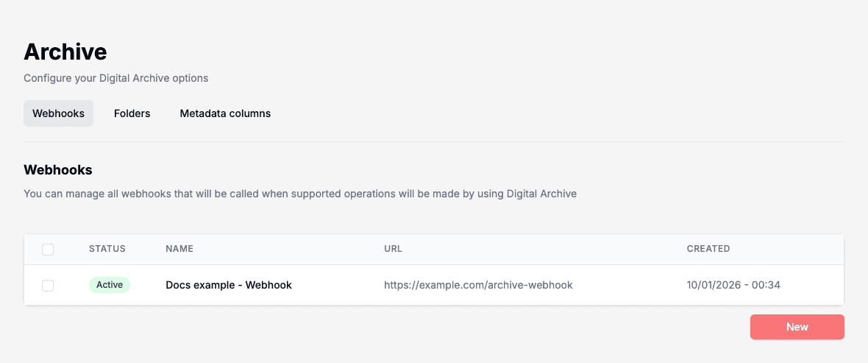Click the New webhook button
Image resolution: width=868 pixels, height=363 pixels.
[x=797, y=327]
